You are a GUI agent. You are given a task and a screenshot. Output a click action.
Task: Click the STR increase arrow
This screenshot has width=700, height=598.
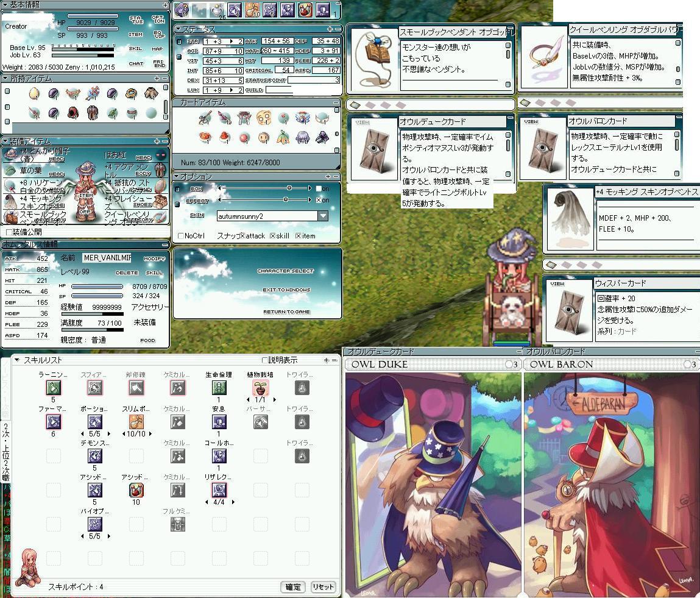[232, 41]
